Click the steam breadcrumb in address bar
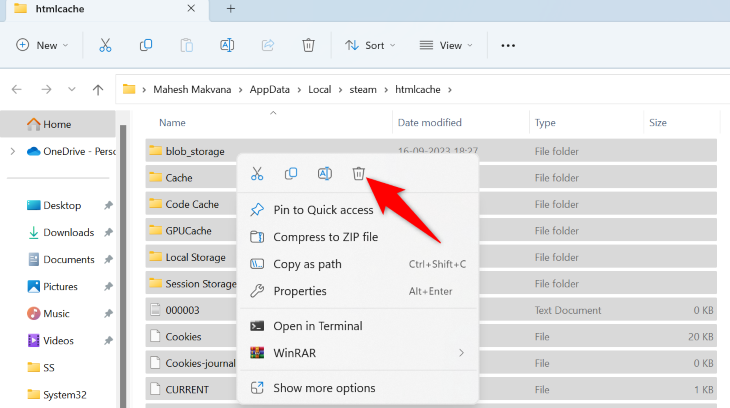The width and height of the screenshot is (730, 408). point(363,90)
